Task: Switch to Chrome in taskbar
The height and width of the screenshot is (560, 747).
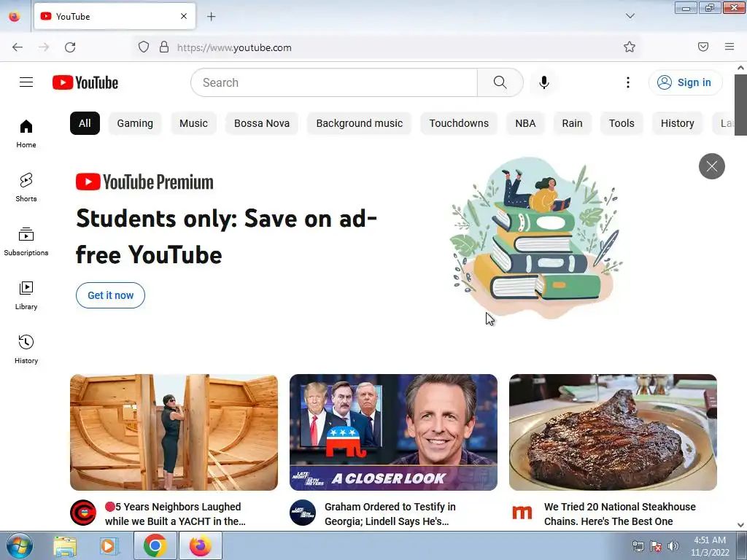Action: click(155, 545)
